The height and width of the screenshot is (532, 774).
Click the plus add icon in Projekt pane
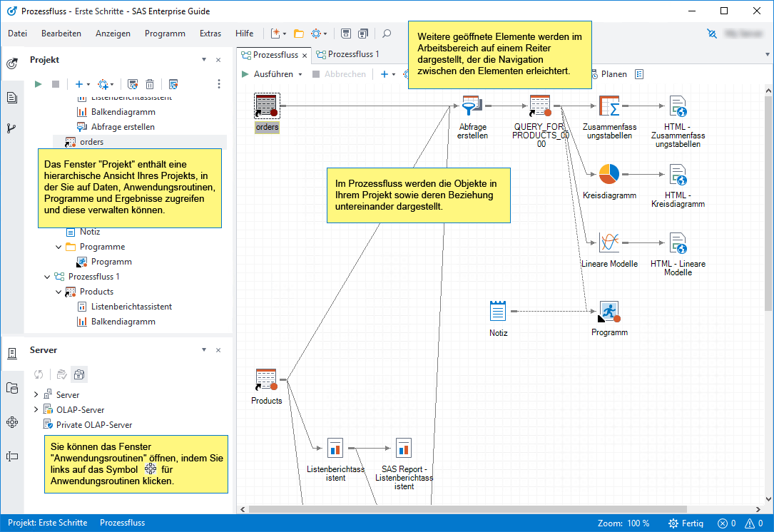[x=79, y=84]
